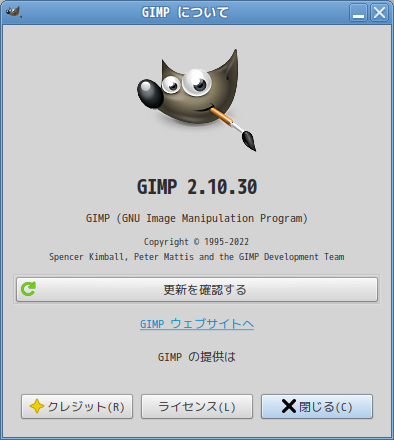
Task: Click the GIMP 2.10.30 version heading
Action: 197,187
